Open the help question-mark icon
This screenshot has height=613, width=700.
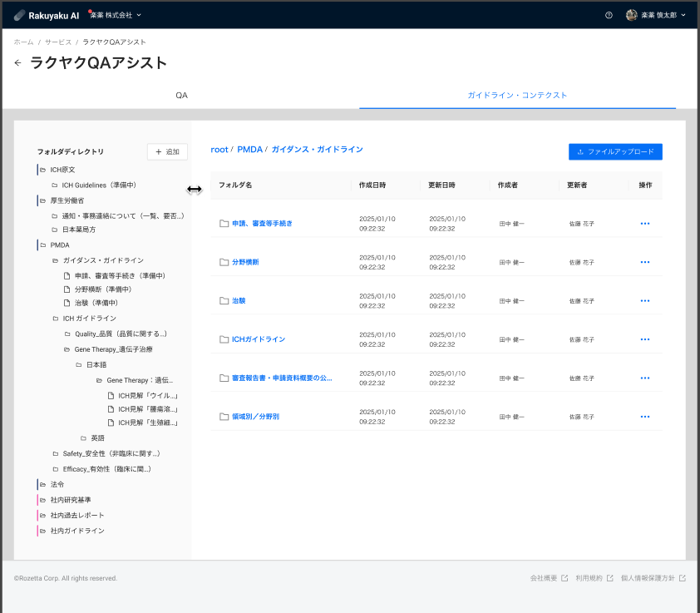(609, 15)
